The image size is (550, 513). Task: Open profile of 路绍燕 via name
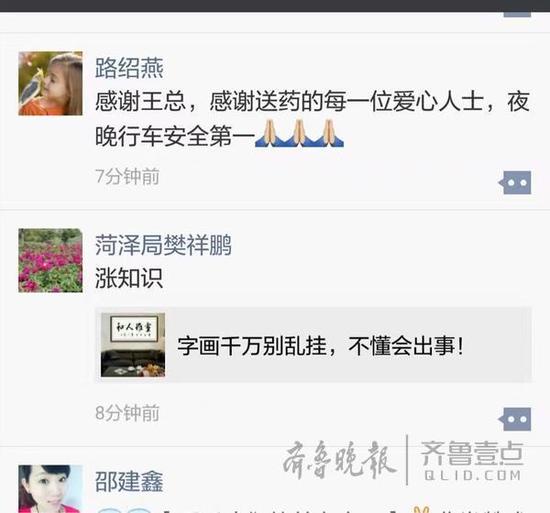(x=129, y=68)
